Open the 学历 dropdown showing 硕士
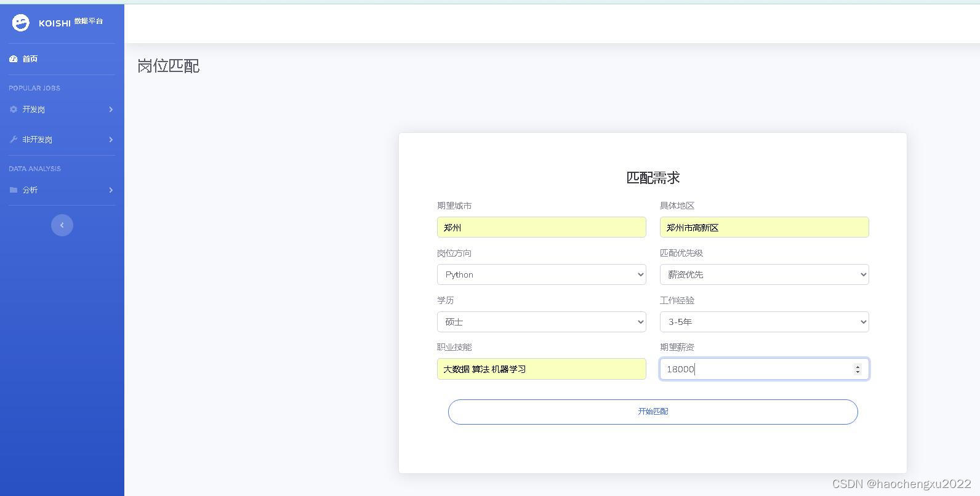 (x=542, y=322)
